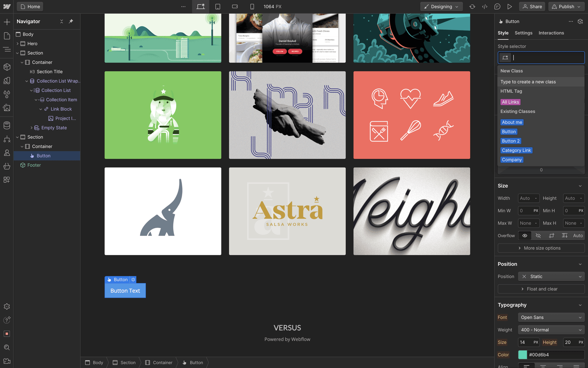Open site settings gear in left sidebar
The height and width of the screenshot is (368, 588).
pos(7,306)
